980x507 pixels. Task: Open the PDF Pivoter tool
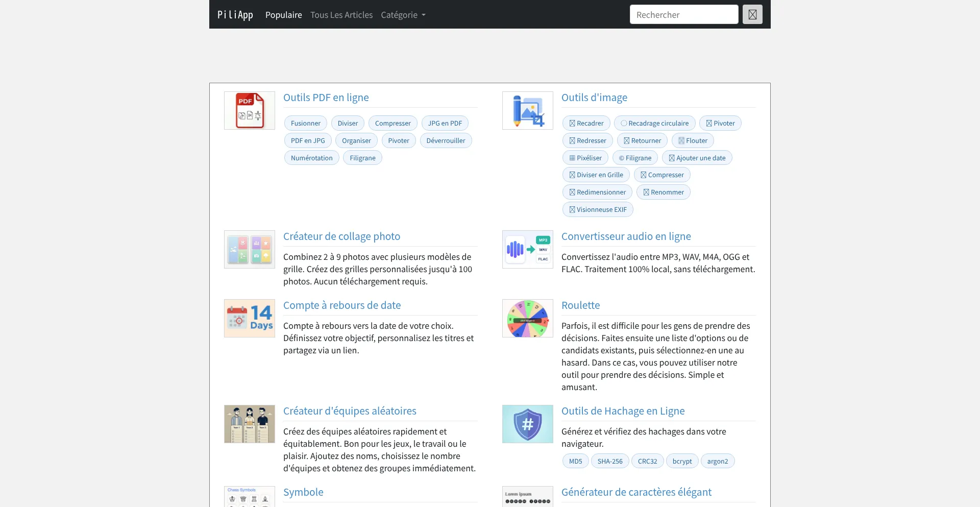(x=399, y=140)
